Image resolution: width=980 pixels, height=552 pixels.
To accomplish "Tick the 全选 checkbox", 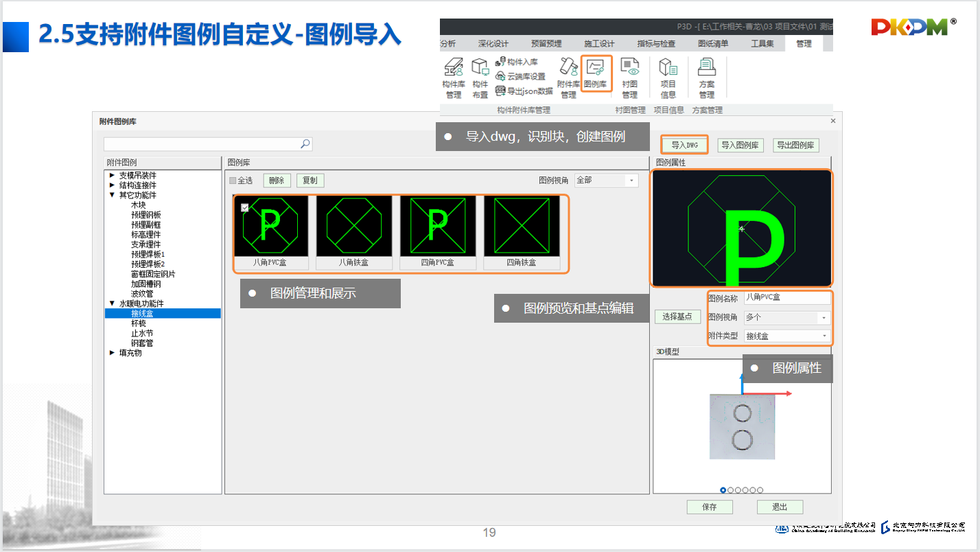I will 233,181.
